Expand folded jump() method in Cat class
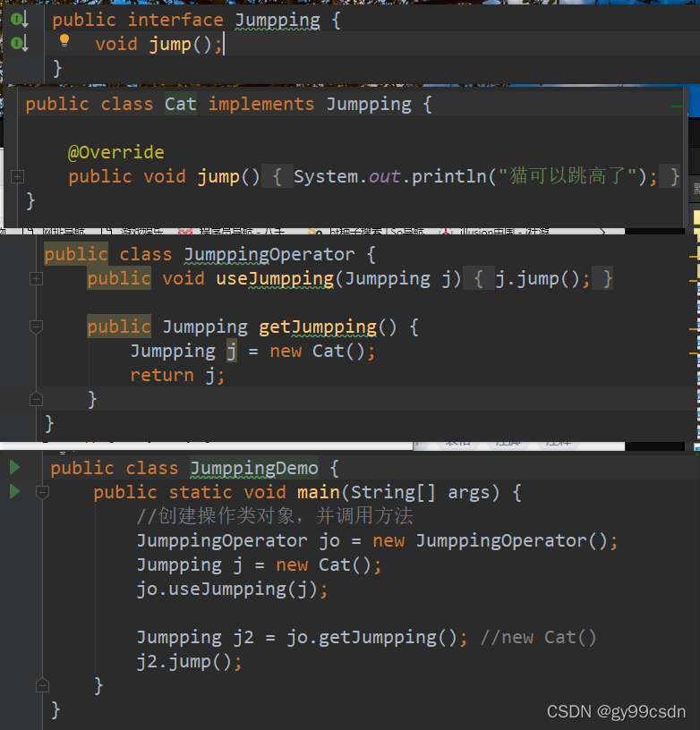 point(17,177)
